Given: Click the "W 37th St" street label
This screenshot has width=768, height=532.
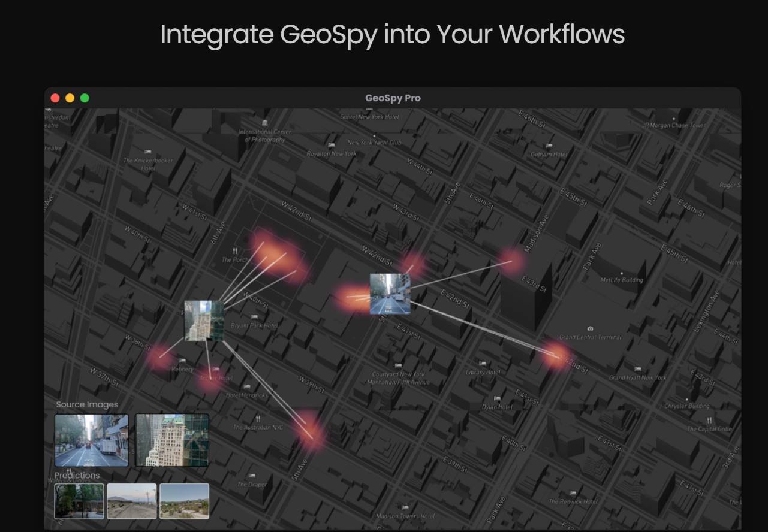Looking at the screenshot, I should coord(104,376).
